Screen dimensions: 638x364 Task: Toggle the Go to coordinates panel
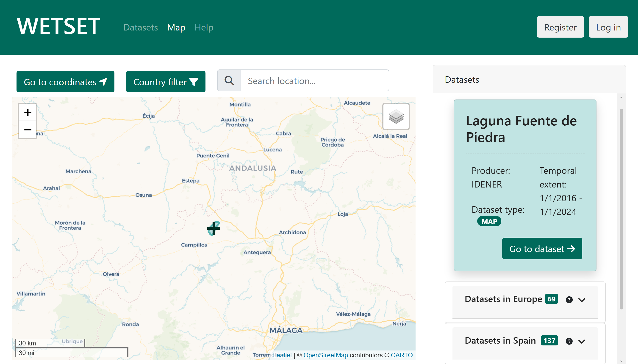(65, 82)
